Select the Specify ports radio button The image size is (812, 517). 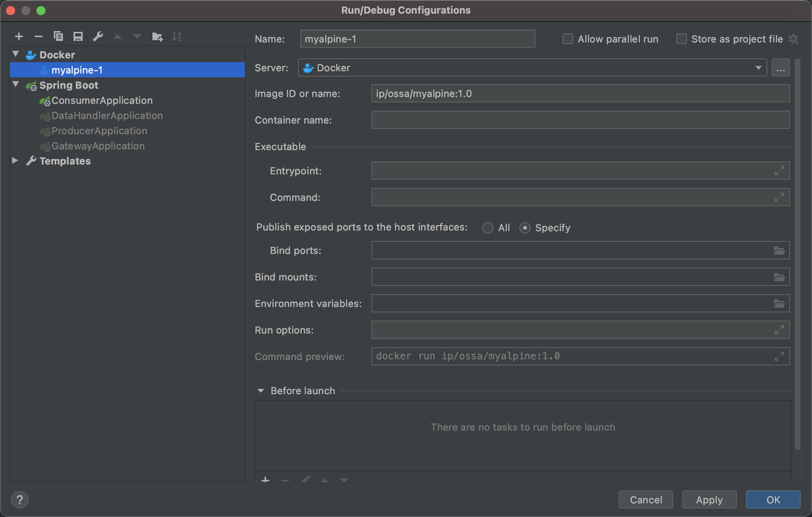(525, 228)
